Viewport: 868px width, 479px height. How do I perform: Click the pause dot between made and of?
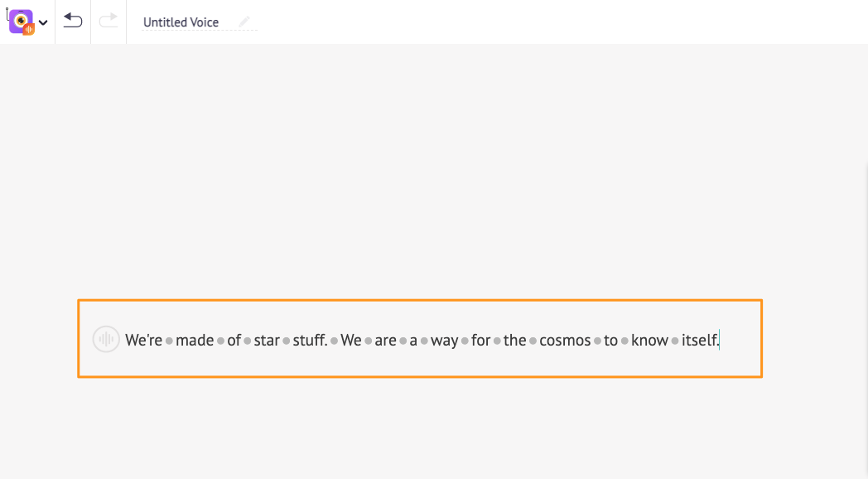click(220, 341)
